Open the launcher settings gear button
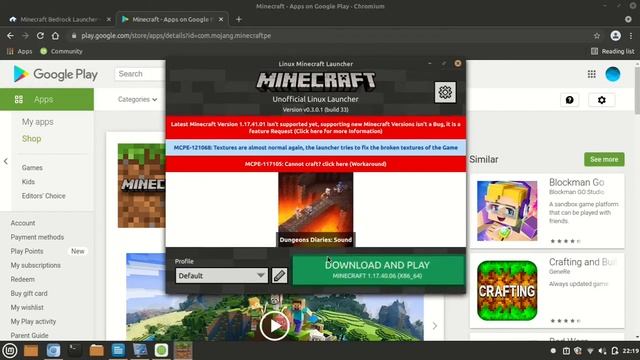Image resolution: width=640 pixels, height=360 pixels. point(445,92)
